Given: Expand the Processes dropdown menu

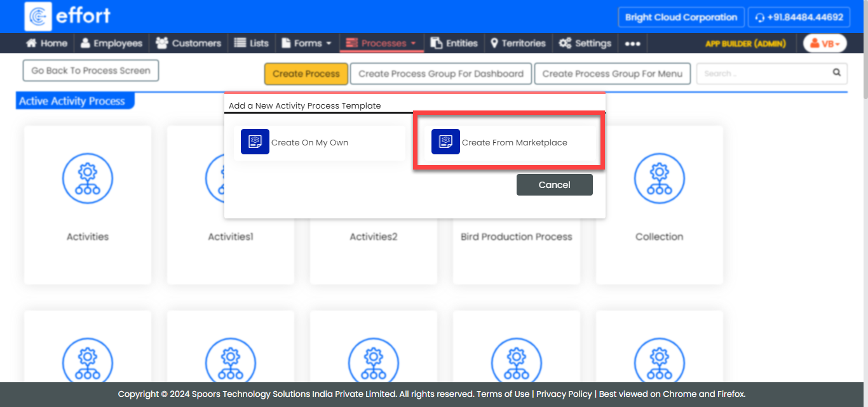Looking at the screenshot, I should (381, 44).
